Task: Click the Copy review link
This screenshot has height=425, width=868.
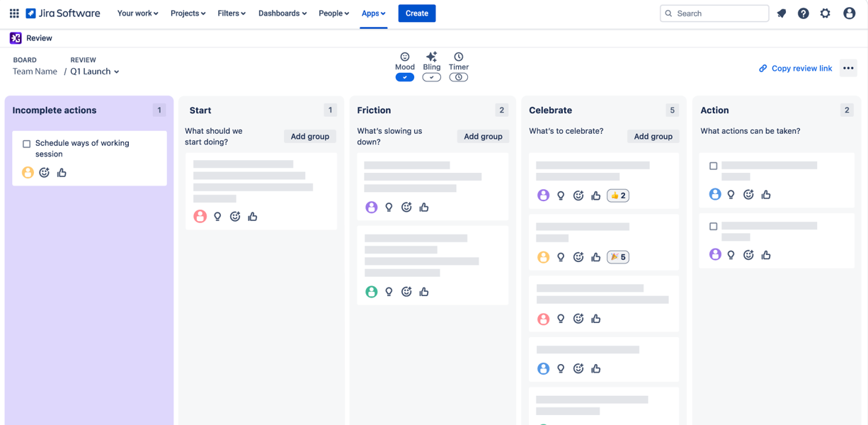Action: coord(796,69)
